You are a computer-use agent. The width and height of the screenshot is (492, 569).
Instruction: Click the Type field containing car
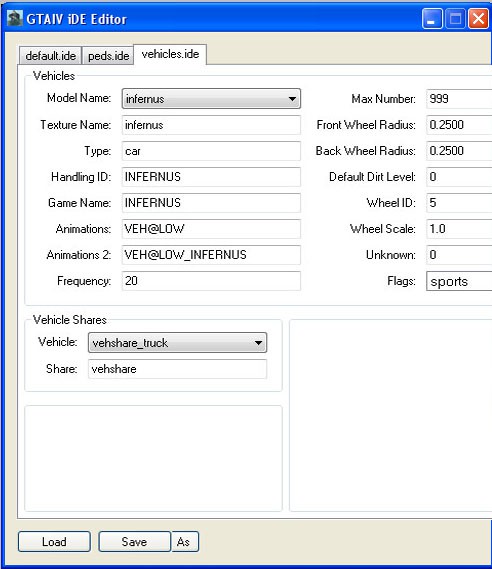211,151
